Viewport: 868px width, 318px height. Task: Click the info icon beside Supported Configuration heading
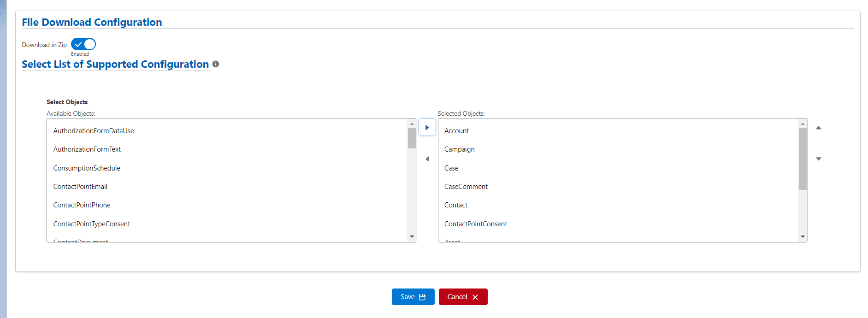(x=216, y=64)
